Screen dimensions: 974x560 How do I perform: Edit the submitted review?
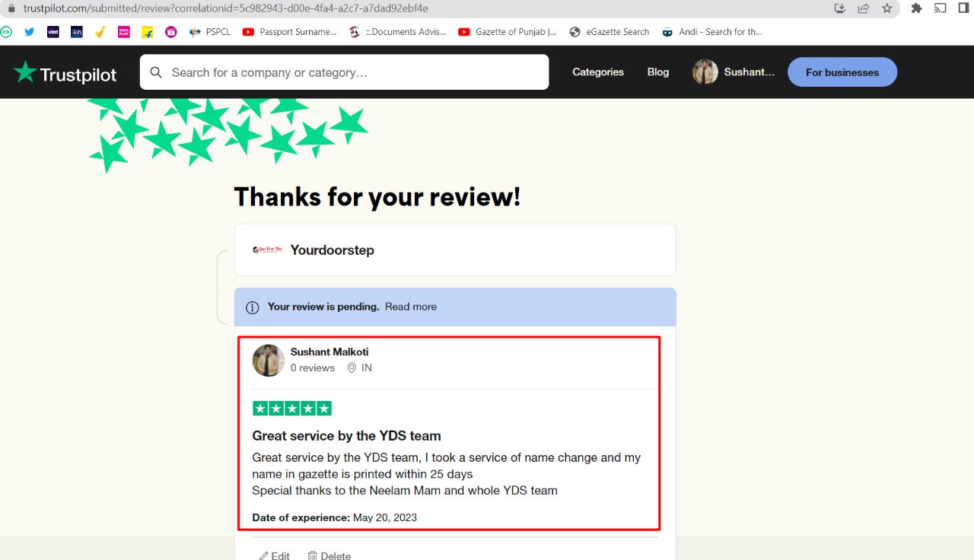point(275,555)
